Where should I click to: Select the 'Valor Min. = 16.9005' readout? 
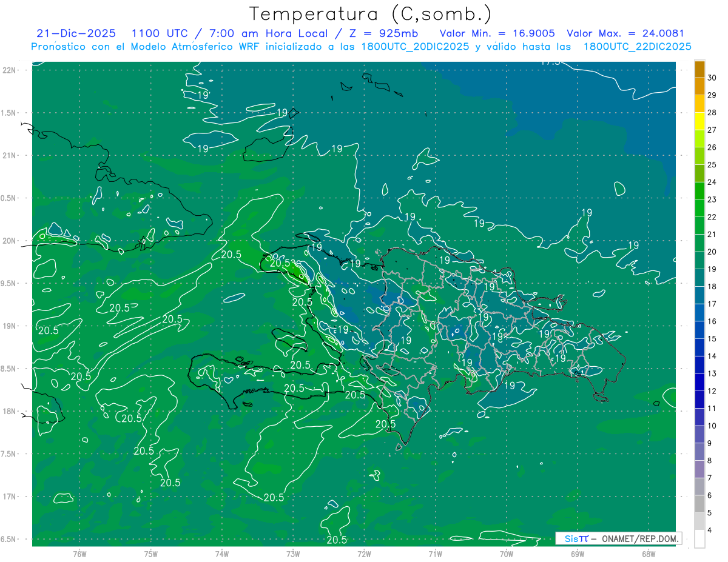497,33
